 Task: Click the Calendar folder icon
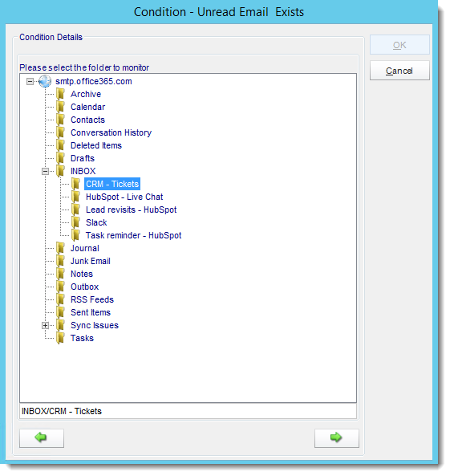click(x=61, y=107)
